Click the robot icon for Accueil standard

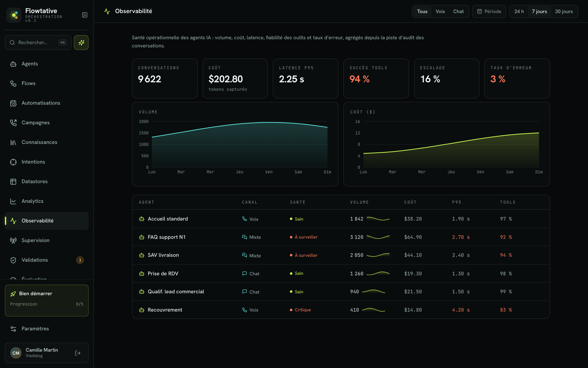(x=142, y=219)
